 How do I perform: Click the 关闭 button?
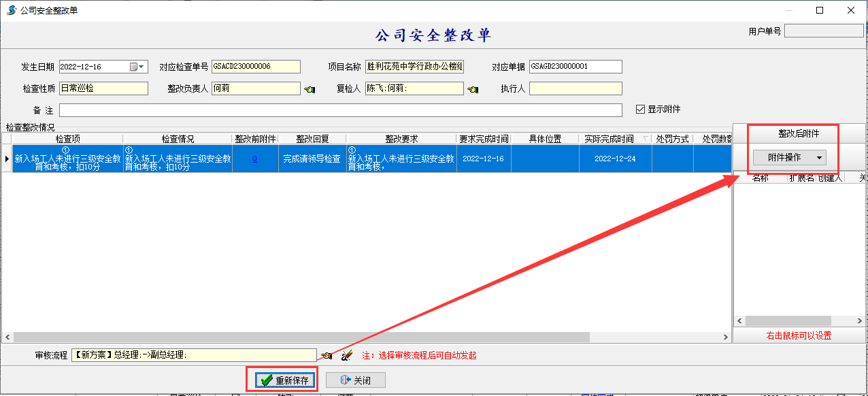[356, 380]
